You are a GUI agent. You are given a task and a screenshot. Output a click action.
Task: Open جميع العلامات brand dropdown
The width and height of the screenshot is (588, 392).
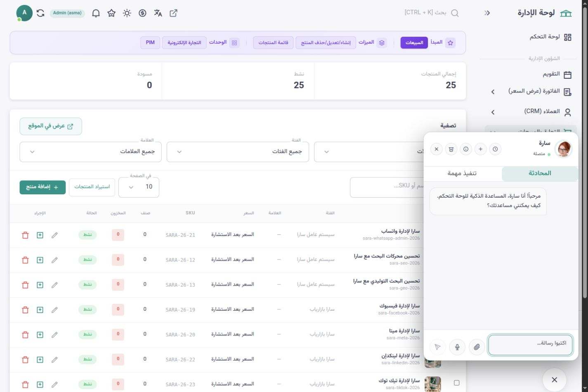coord(91,152)
